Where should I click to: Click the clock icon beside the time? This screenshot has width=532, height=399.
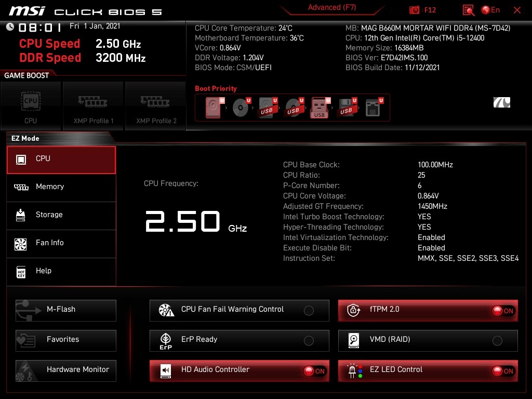point(10,27)
